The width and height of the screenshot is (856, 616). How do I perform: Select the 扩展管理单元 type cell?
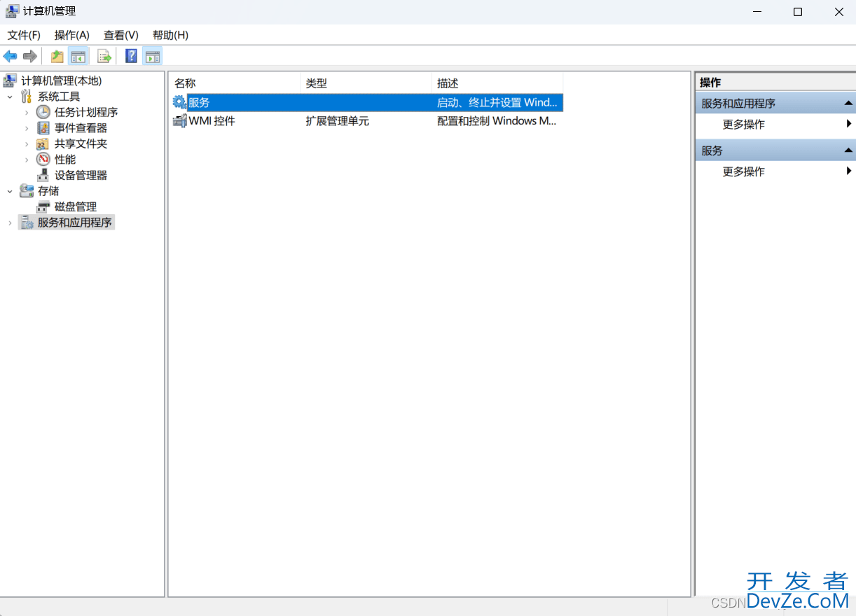(x=337, y=121)
